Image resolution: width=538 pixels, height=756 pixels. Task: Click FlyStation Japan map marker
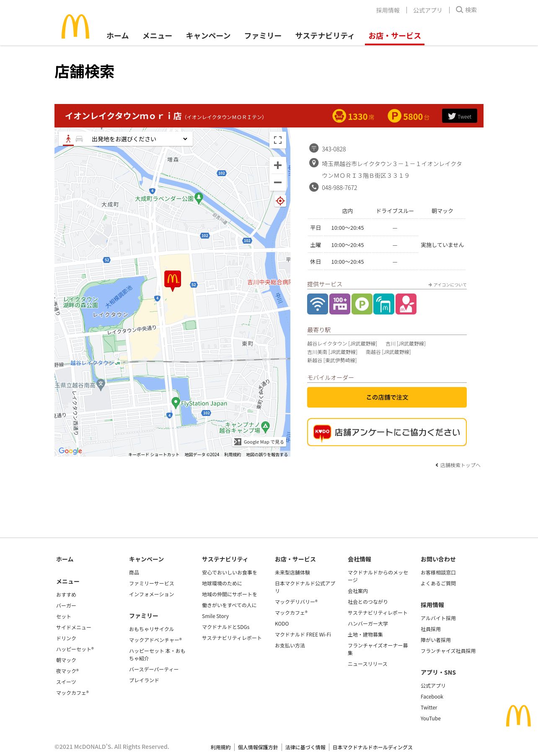(x=176, y=403)
